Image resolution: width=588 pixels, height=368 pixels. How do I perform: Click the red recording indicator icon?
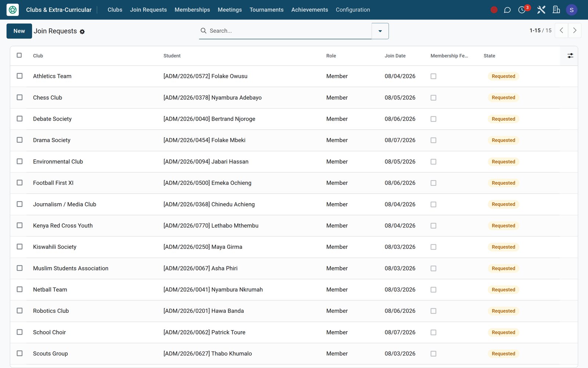(494, 10)
